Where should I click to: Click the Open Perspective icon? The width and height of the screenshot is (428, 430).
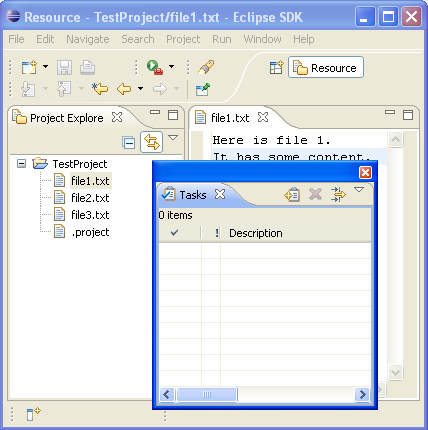click(x=276, y=68)
